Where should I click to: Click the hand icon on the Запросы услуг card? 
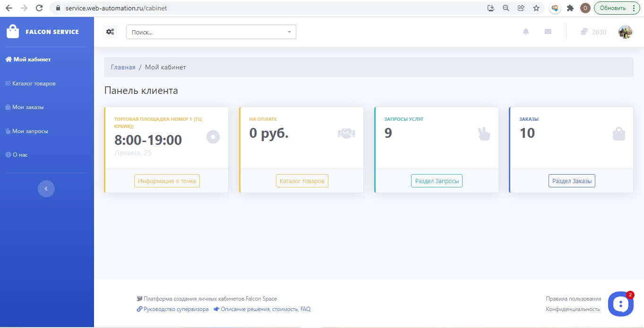[484, 134]
